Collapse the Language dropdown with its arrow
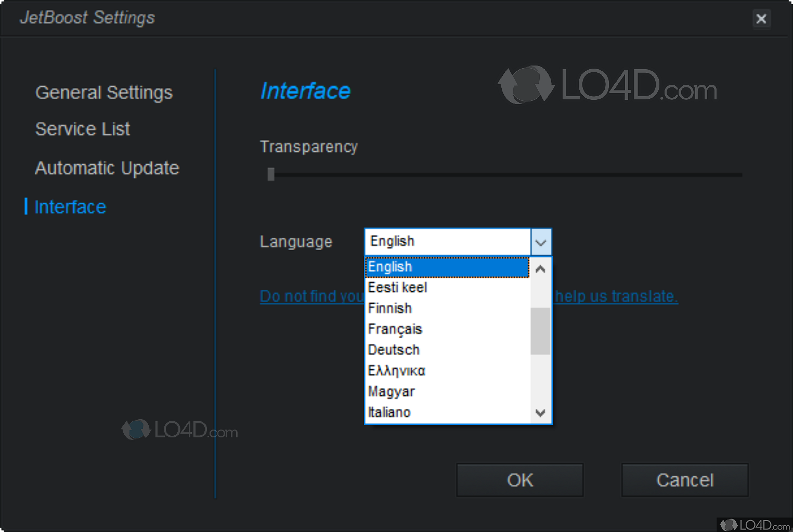The width and height of the screenshot is (793, 532). point(541,242)
